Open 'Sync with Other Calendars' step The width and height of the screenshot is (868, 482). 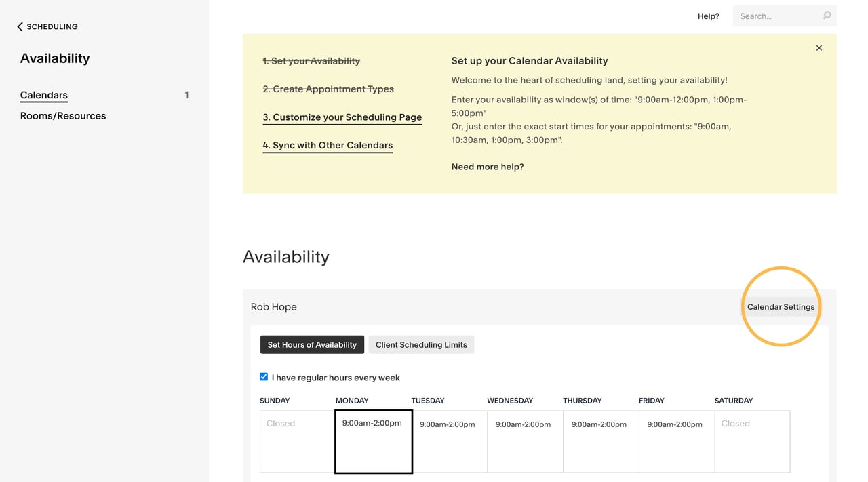coord(328,145)
